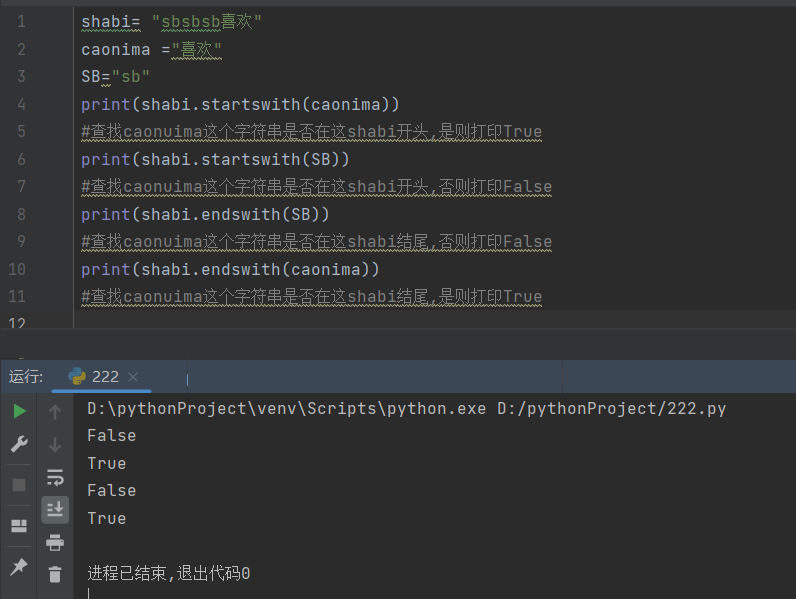
Task: Close the 222 run tab
Action: (x=133, y=377)
